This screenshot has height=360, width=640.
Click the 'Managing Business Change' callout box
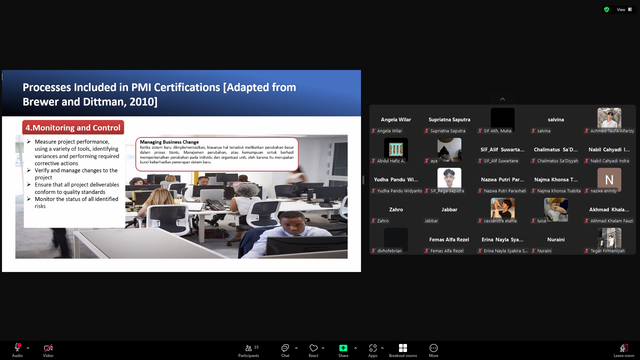(x=217, y=154)
